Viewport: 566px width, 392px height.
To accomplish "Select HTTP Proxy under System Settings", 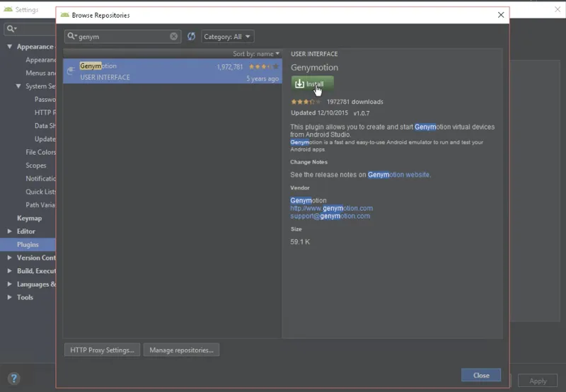I will pos(45,113).
